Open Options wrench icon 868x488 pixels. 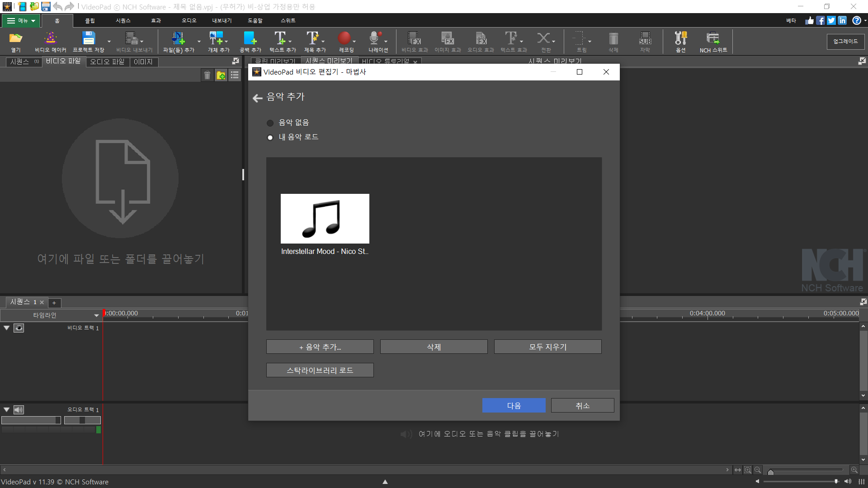pos(680,39)
